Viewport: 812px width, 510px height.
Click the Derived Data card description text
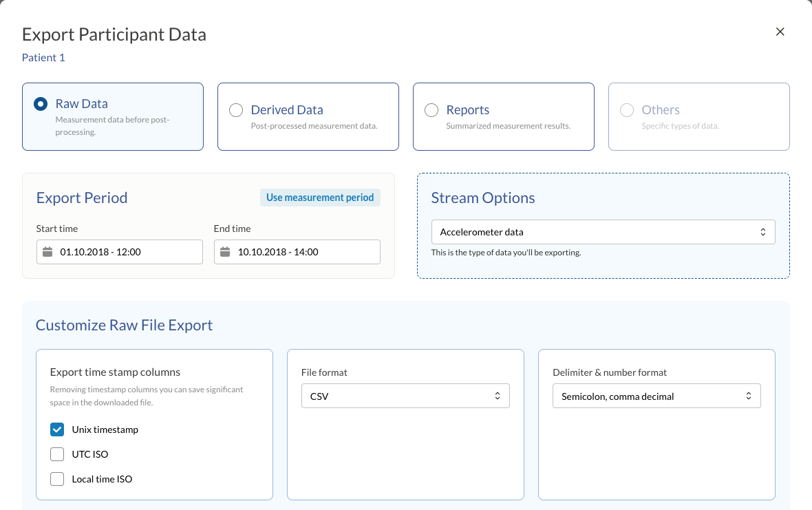click(314, 126)
